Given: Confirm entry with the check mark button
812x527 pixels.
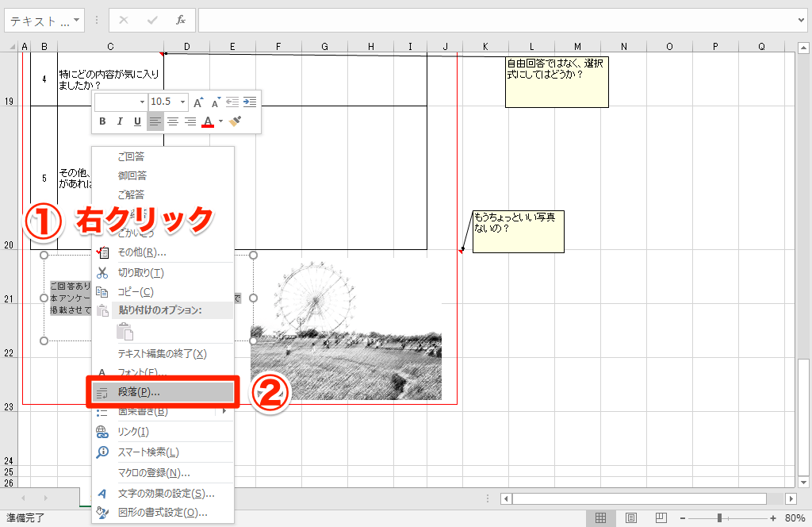Looking at the screenshot, I should click(x=152, y=20).
